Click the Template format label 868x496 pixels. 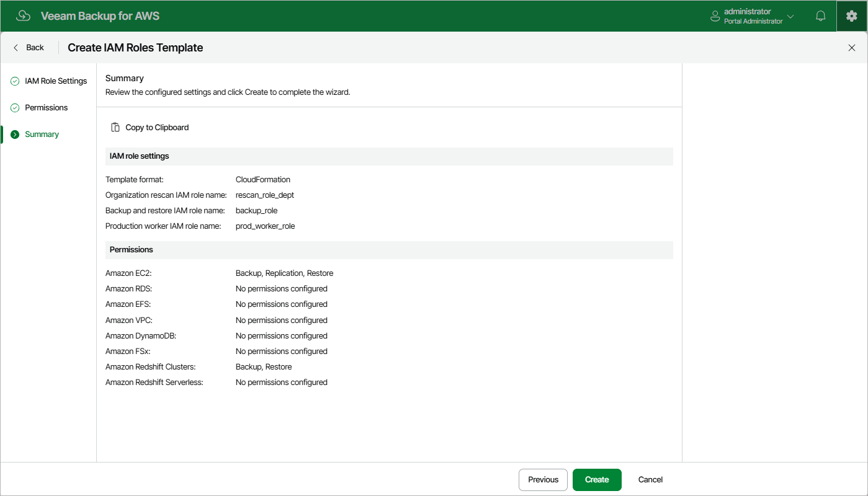(x=135, y=180)
